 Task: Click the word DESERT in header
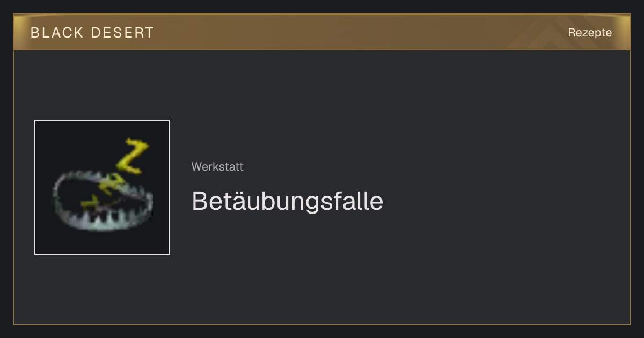coord(122,33)
